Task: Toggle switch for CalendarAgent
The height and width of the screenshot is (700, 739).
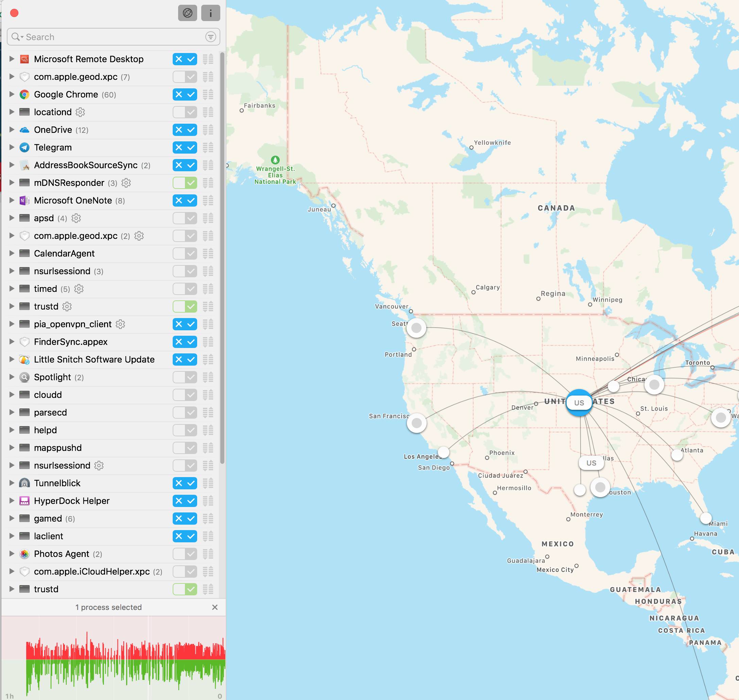Action: click(185, 253)
